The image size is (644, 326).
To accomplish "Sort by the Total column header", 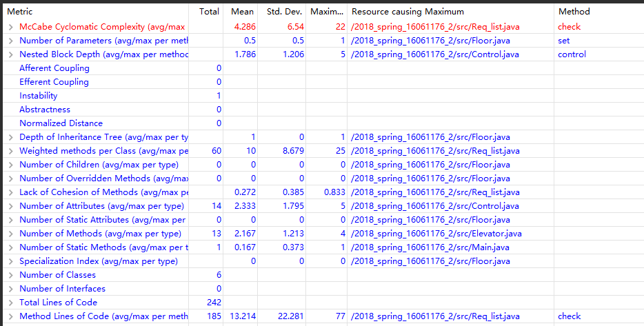I will click(209, 12).
